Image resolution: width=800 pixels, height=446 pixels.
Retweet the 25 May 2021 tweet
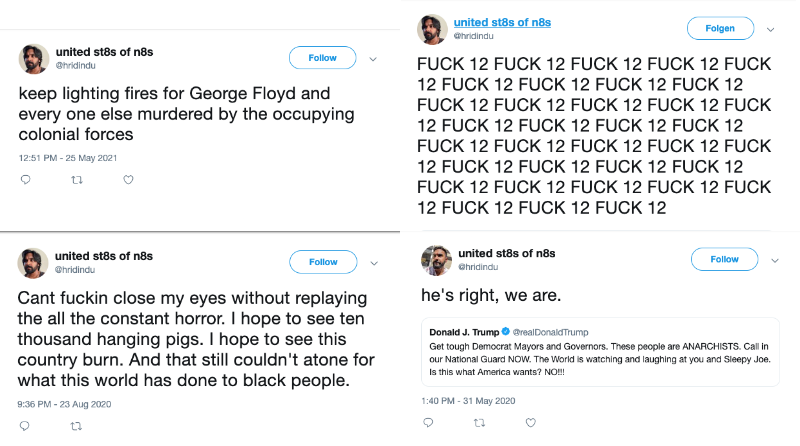(77, 180)
